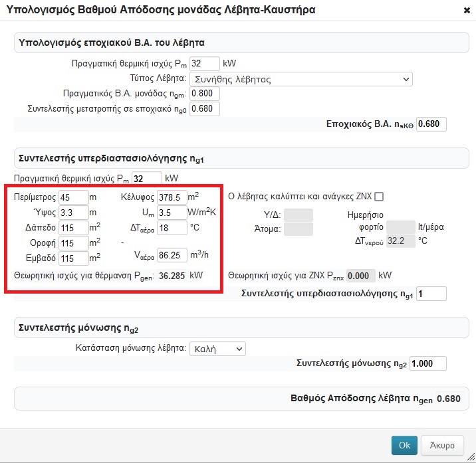Edit the Κέλυφος value field
The image size is (476, 463).
tap(172, 197)
